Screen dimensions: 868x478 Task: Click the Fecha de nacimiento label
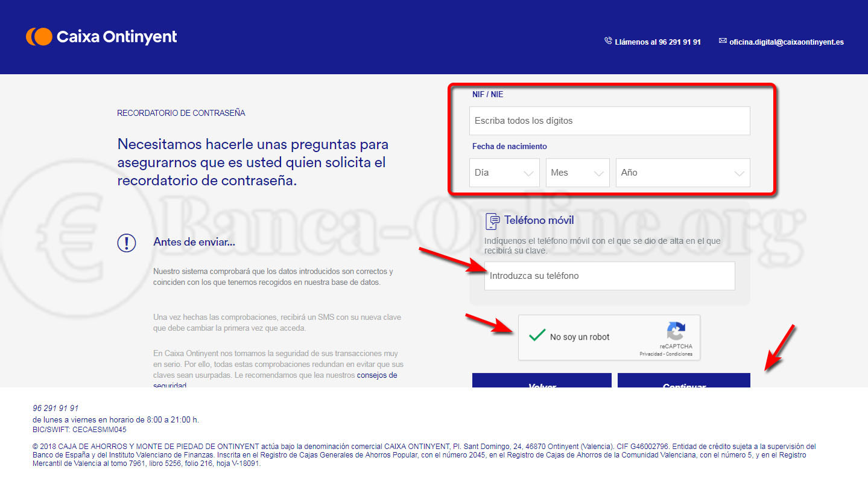coord(510,146)
